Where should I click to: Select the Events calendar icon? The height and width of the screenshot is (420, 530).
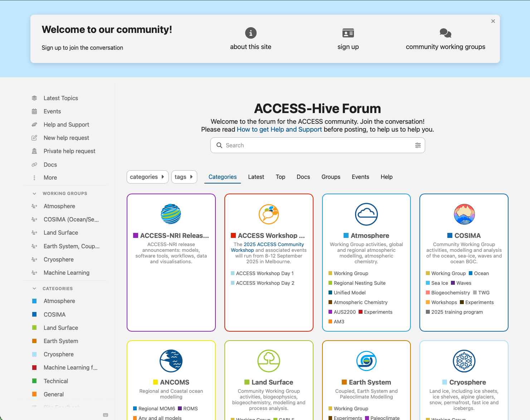pyautogui.click(x=34, y=111)
